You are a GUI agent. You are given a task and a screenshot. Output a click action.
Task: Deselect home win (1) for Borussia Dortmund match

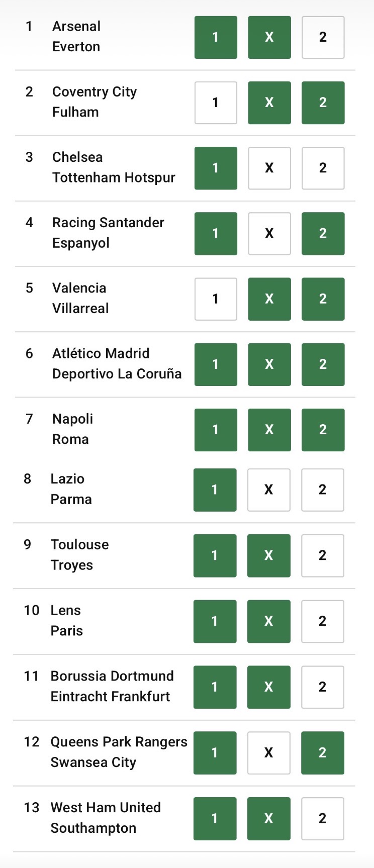(215, 687)
